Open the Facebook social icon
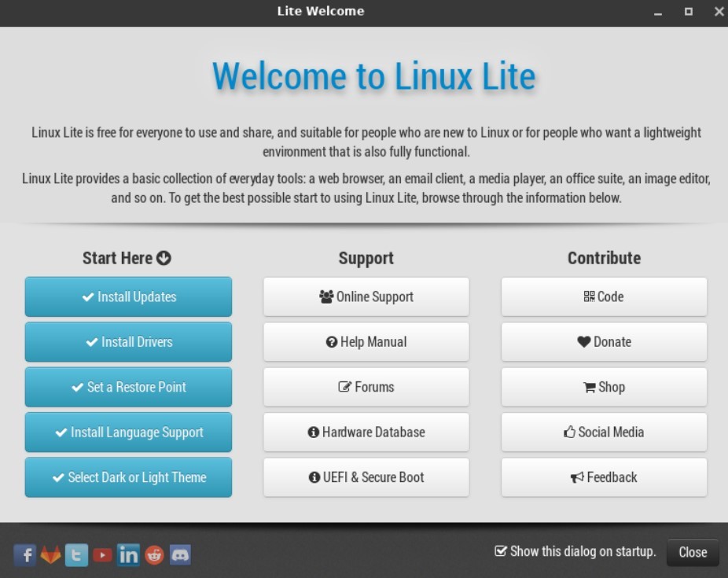The width and height of the screenshot is (728, 578). pyautogui.click(x=25, y=554)
